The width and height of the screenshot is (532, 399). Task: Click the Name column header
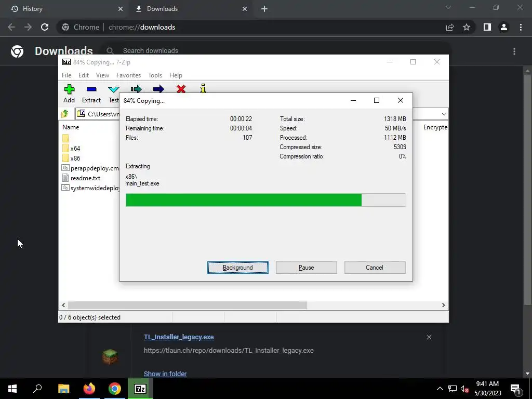point(71,127)
